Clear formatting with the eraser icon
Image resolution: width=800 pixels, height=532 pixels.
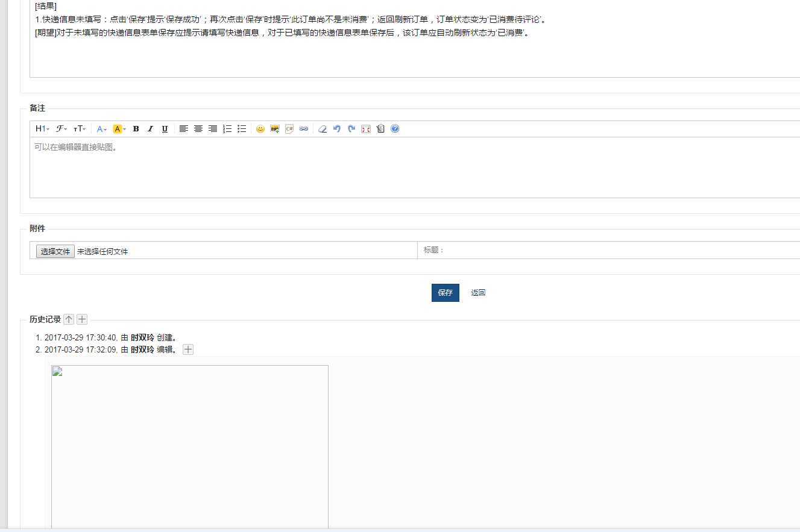[x=323, y=129]
